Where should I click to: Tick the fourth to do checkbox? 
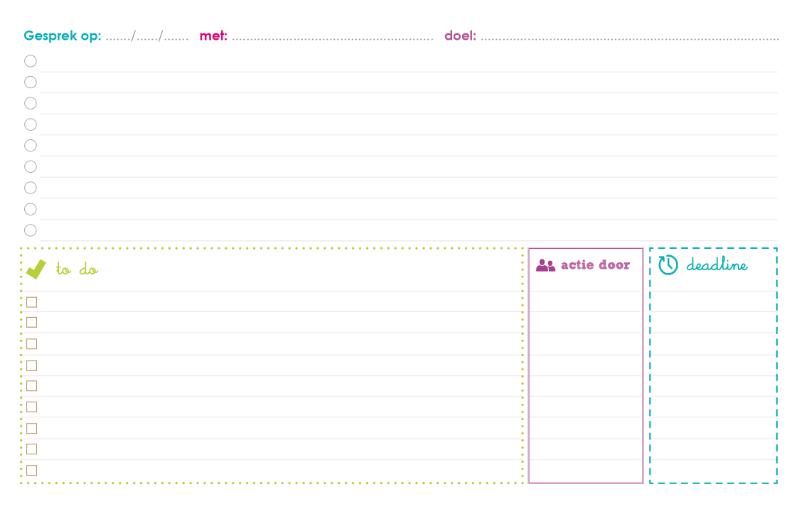pos(32,366)
